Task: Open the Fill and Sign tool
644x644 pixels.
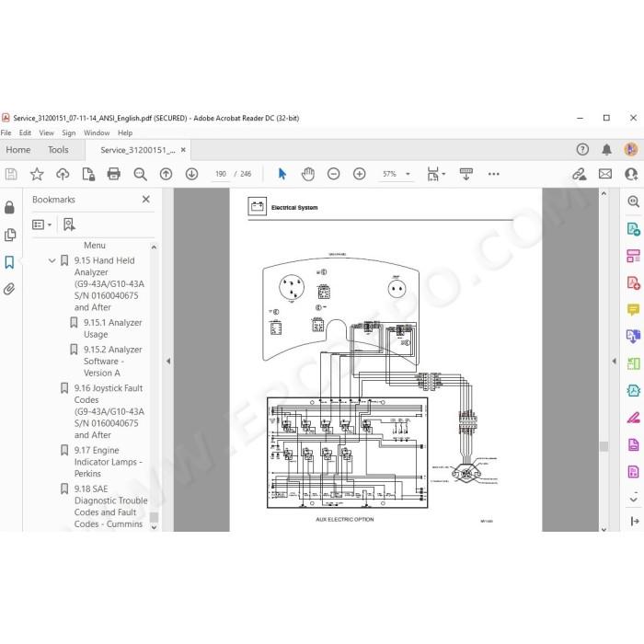Action: 633,418
